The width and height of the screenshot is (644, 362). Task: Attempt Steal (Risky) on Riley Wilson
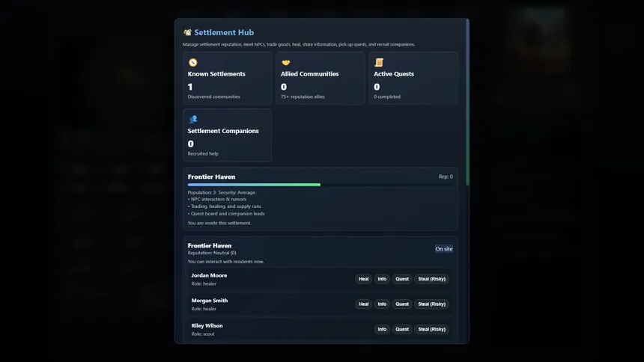[x=431, y=329]
